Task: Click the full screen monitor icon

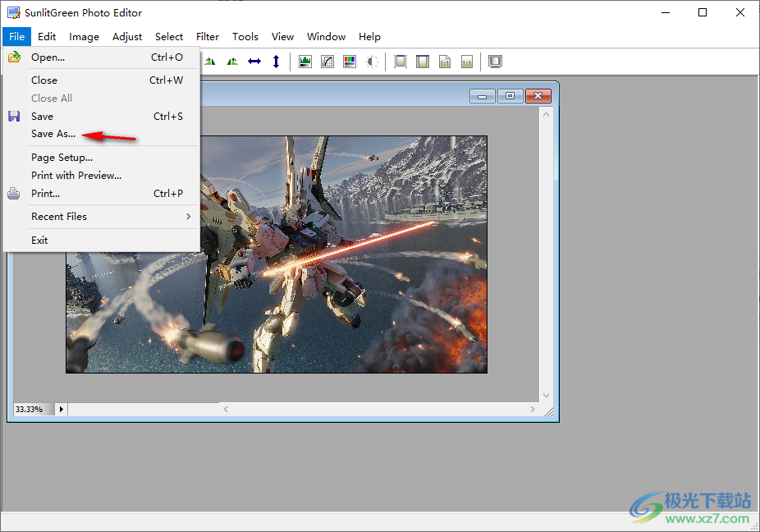Action: point(496,62)
